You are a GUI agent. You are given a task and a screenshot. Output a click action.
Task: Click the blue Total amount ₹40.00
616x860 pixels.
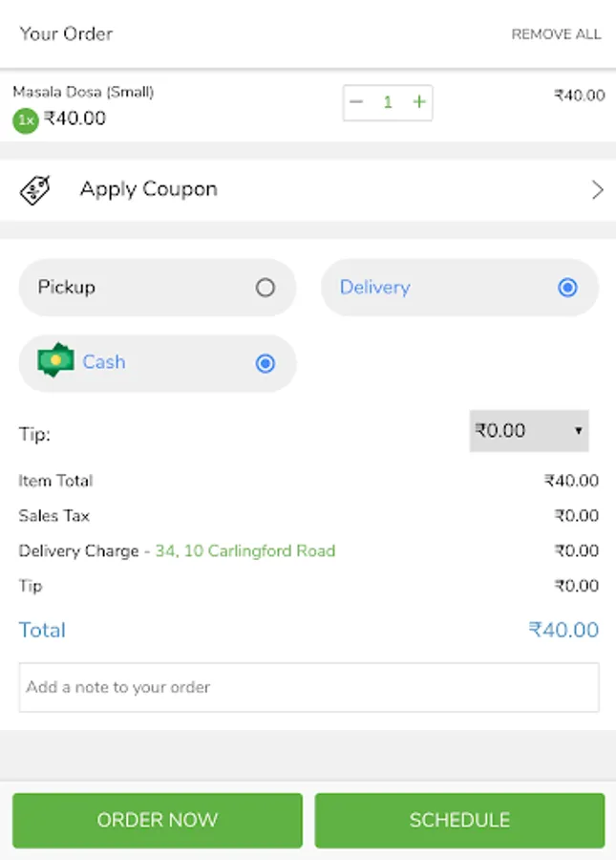click(x=563, y=631)
